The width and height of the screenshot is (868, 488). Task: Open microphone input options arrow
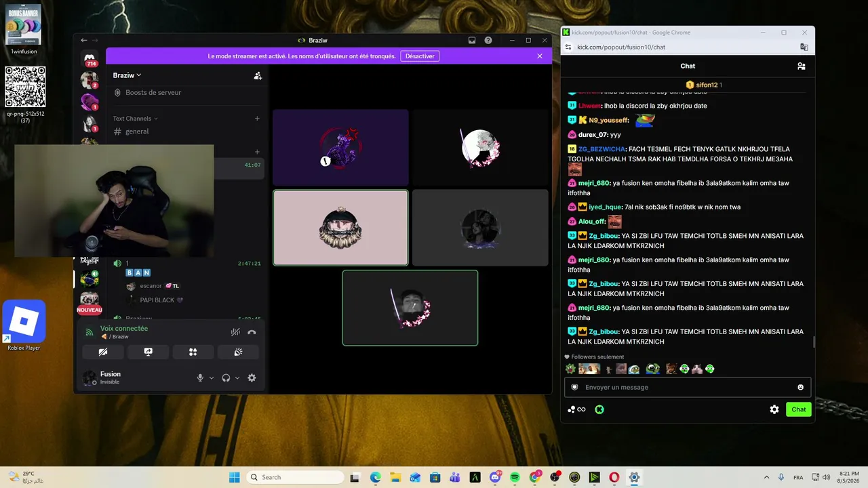click(x=212, y=378)
